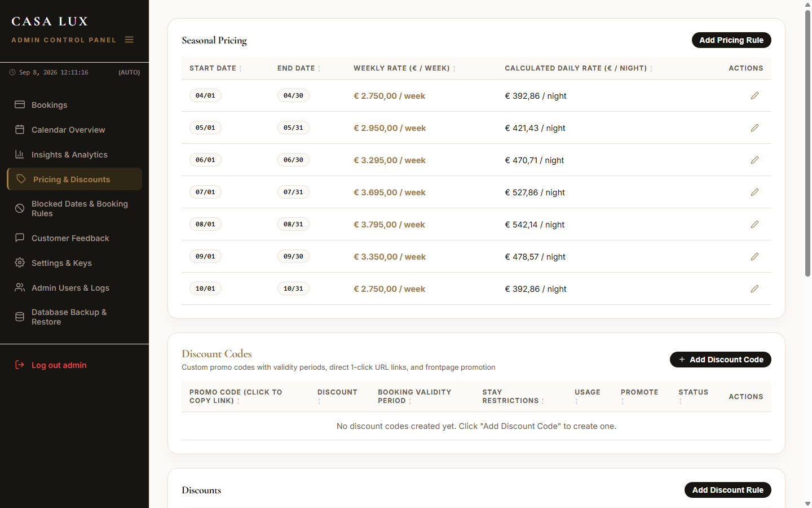Sort discount codes by Discount arrow
This screenshot has height=508, width=812.
point(319,401)
